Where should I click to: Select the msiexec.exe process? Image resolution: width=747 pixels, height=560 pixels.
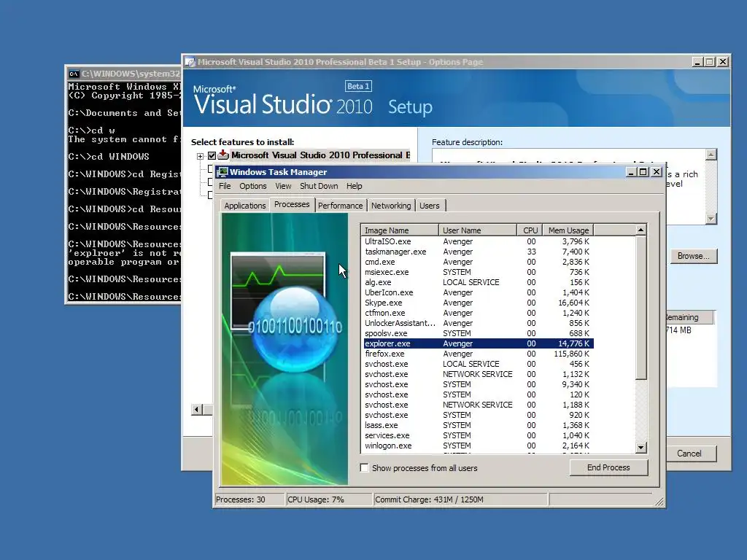pos(478,272)
